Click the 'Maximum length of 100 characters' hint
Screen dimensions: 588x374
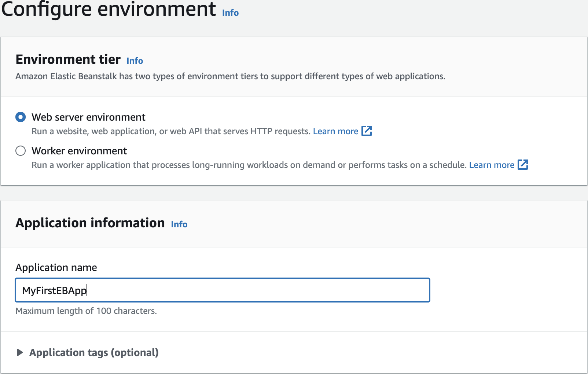coord(86,311)
